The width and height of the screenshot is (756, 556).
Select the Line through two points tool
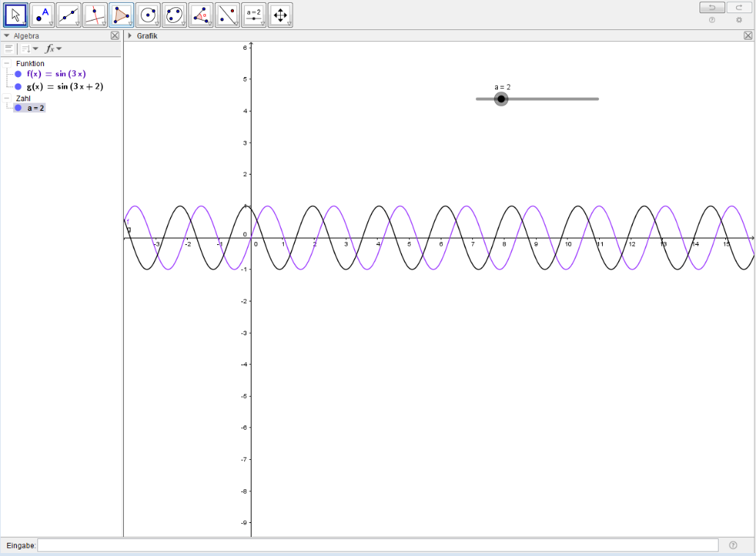tap(68, 15)
